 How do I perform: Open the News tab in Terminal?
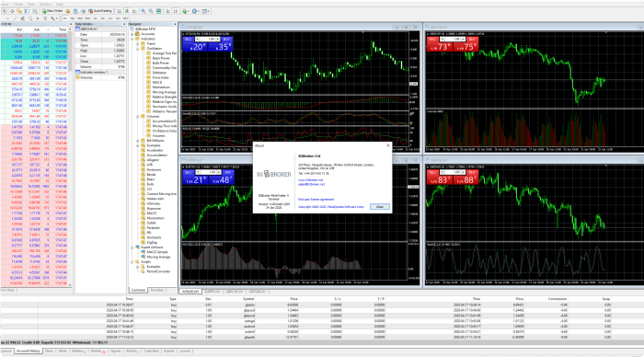(x=49, y=351)
